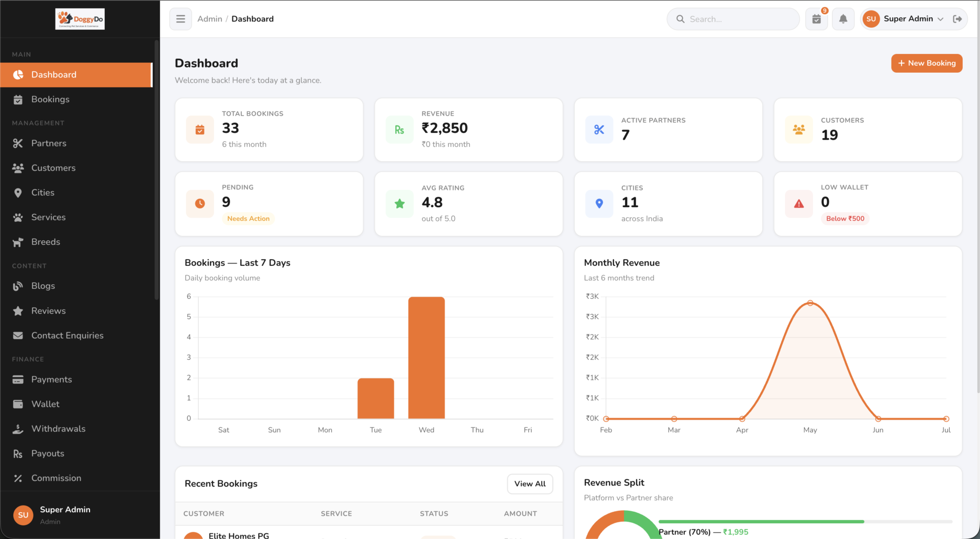The height and width of the screenshot is (539, 980).
Task: Click the Partner share green progress bar
Action: pos(761,521)
